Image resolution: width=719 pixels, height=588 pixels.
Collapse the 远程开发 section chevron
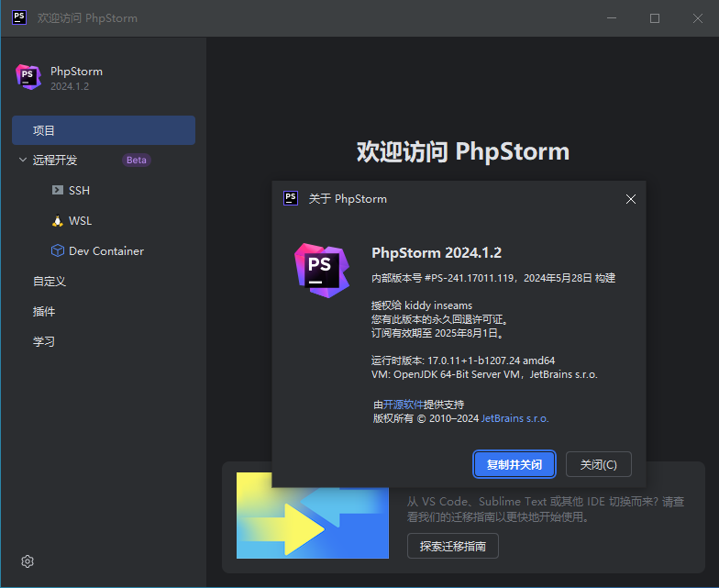(22, 160)
